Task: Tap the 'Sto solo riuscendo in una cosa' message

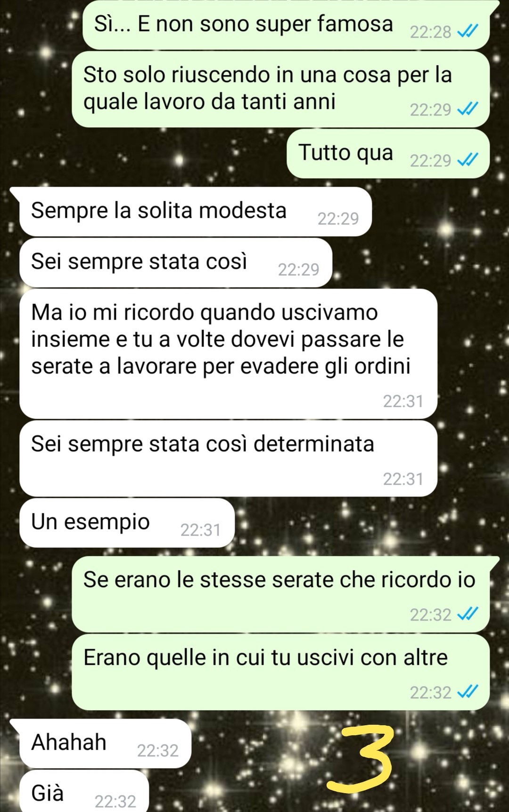Action: tap(280, 90)
